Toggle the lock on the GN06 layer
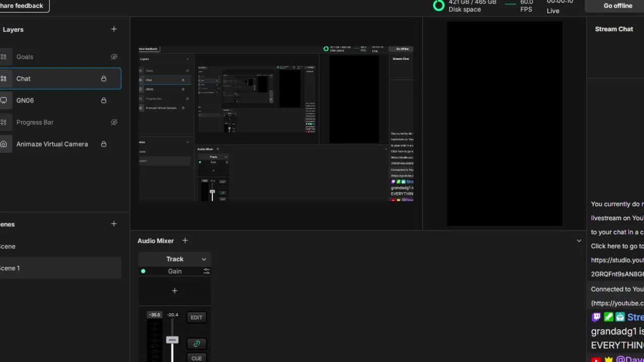Screen dimensions: 644x362 (104, 100)
